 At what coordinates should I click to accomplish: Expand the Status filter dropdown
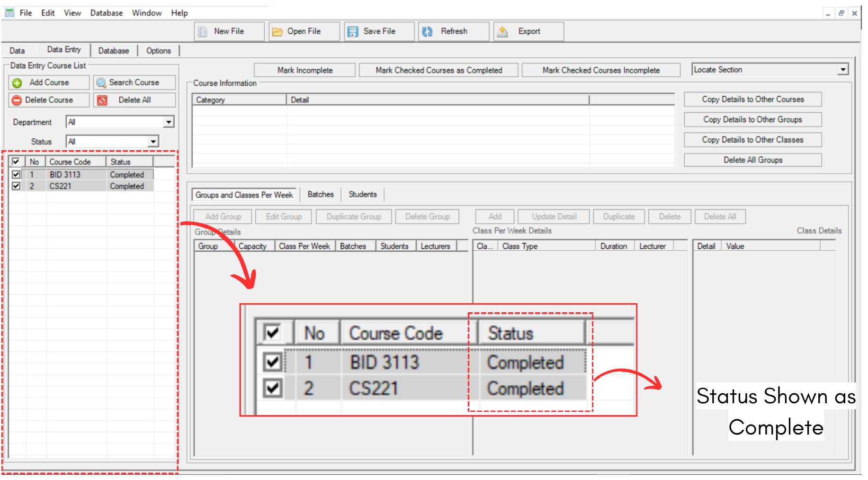[153, 142]
